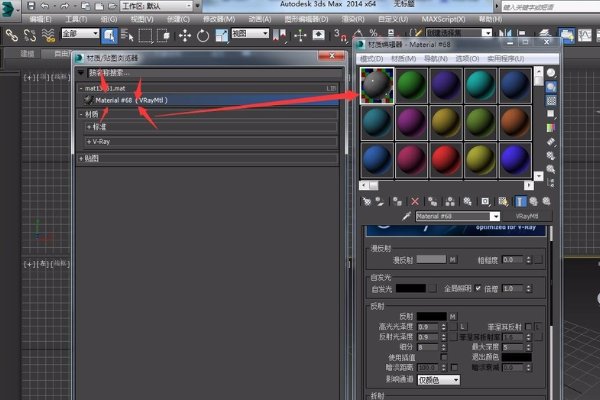This screenshot has width=600, height=400.
Task: Open the 全部 selection filter dropdown
Action: click(x=80, y=34)
